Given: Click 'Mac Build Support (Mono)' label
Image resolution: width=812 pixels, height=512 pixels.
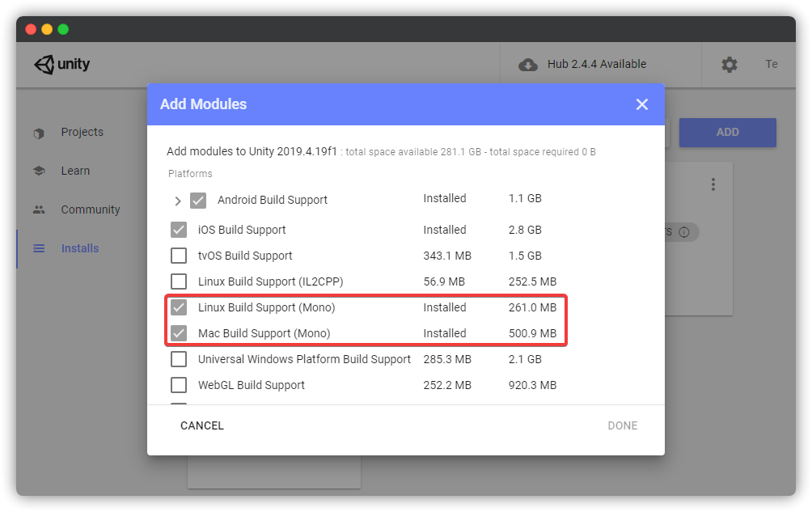Looking at the screenshot, I should click(x=264, y=333).
